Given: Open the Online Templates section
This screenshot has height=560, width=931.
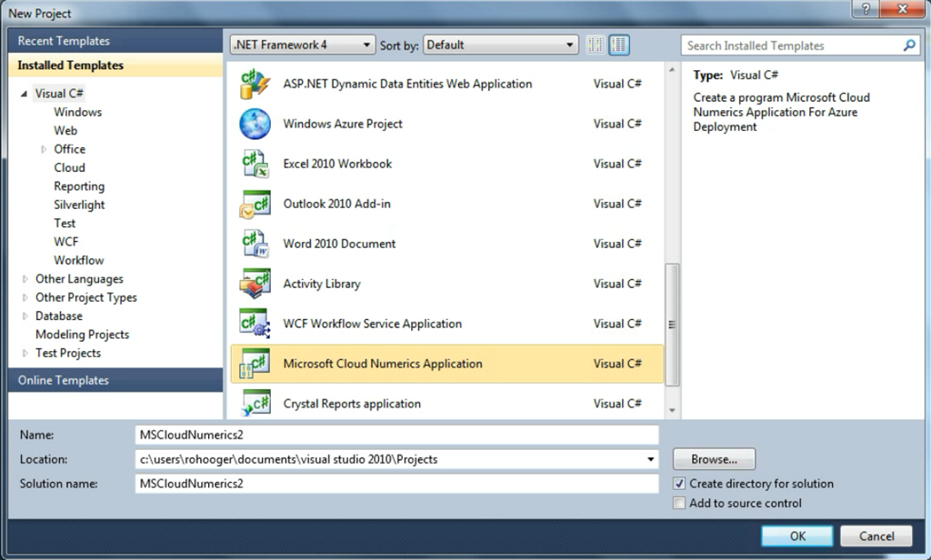Looking at the screenshot, I should pyautogui.click(x=115, y=380).
